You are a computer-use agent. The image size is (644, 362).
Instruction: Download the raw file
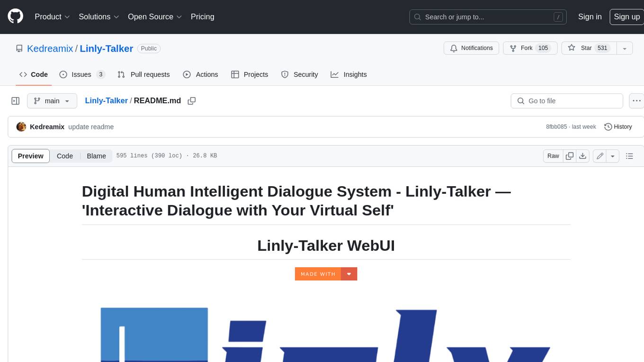coord(583,156)
